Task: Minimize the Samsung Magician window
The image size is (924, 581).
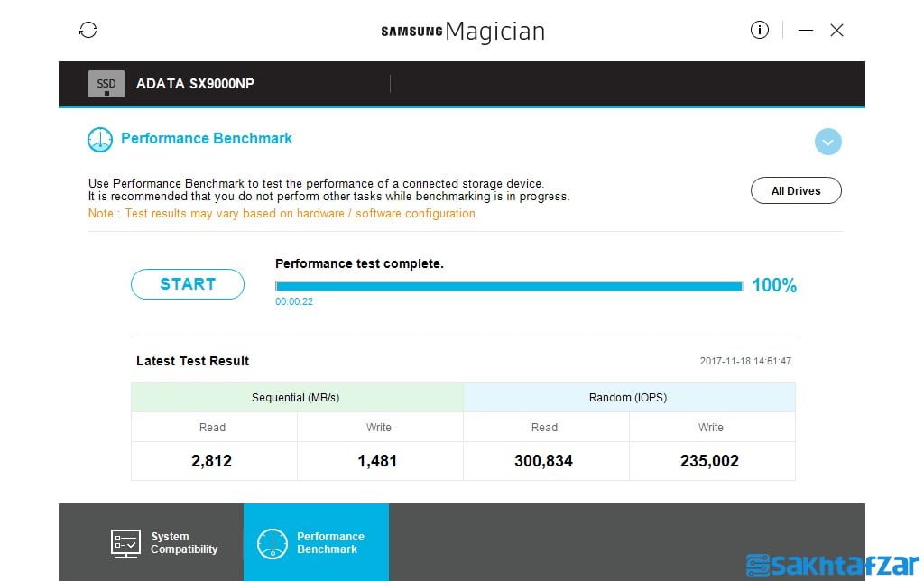Action: pos(806,31)
